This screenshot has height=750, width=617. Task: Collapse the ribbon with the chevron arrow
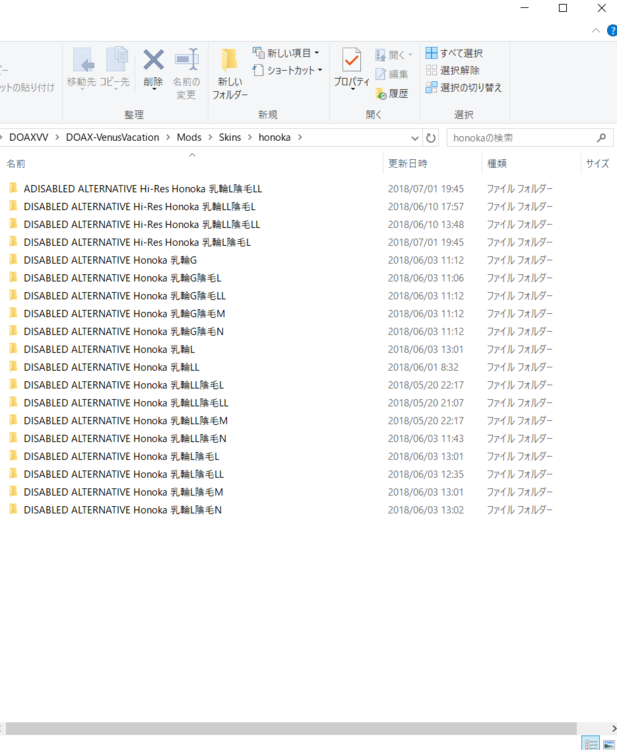click(595, 31)
